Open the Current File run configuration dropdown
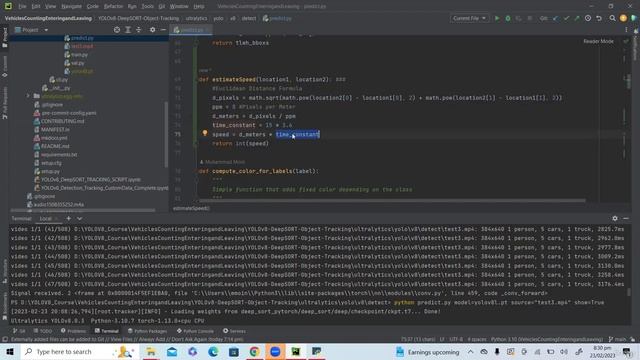The image size is (640, 360). click(x=469, y=18)
